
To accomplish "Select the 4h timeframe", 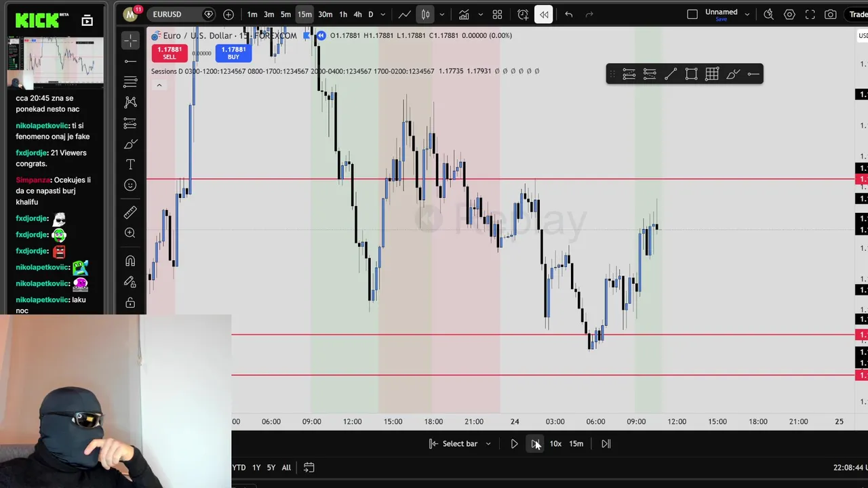I will point(357,14).
